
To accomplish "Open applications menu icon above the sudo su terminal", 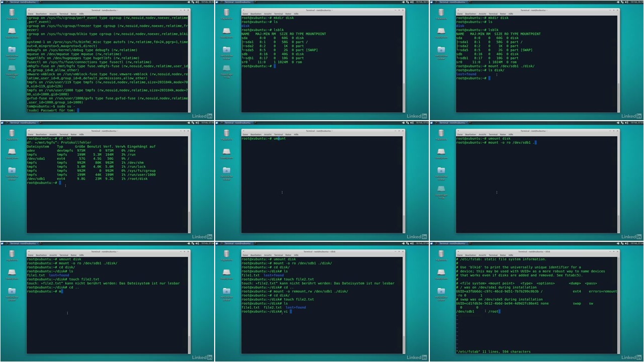I will coord(3,2).
